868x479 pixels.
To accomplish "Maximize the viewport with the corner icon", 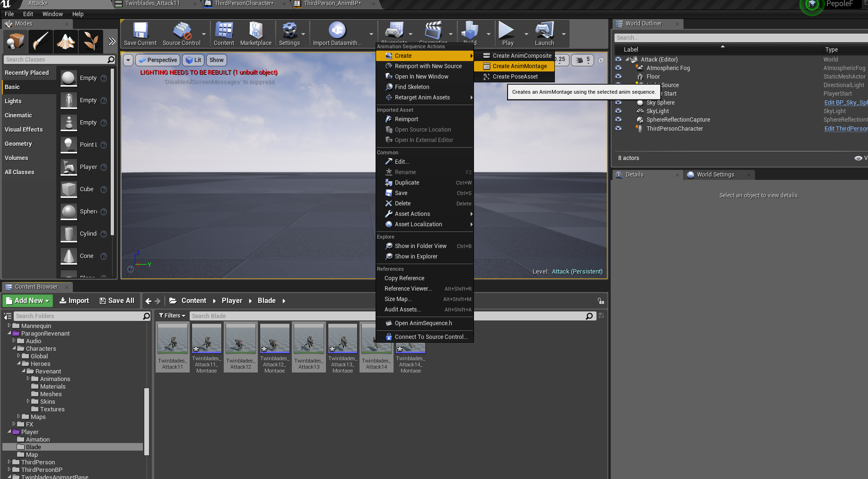I will (x=601, y=60).
